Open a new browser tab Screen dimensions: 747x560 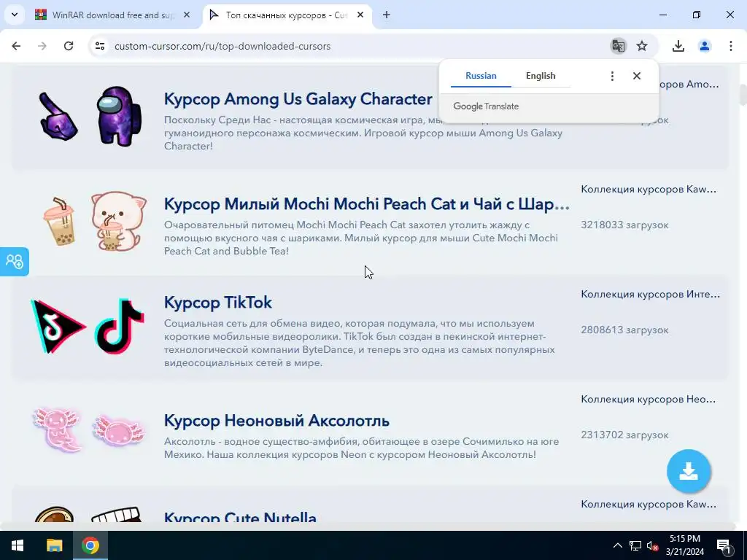click(x=387, y=15)
